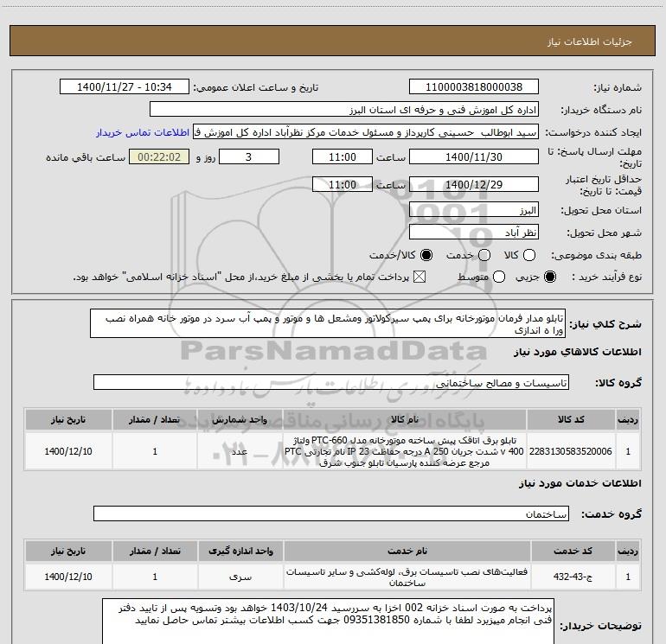Click the response deadline time field 11:00
The height and width of the screenshot is (644, 666).
343,156
